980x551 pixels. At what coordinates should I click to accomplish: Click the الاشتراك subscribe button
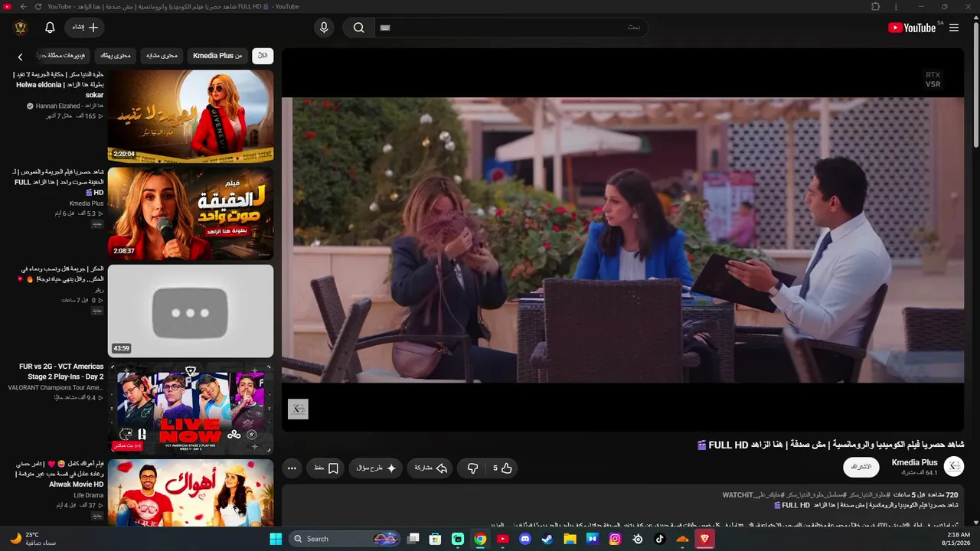point(861,467)
